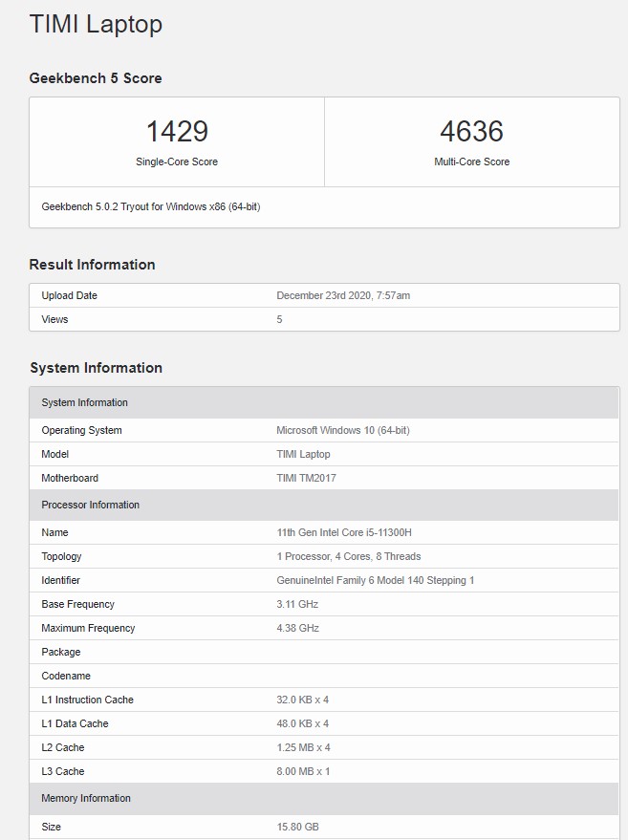
Task: Select the 1429 single-core score
Action: point(177,131)
